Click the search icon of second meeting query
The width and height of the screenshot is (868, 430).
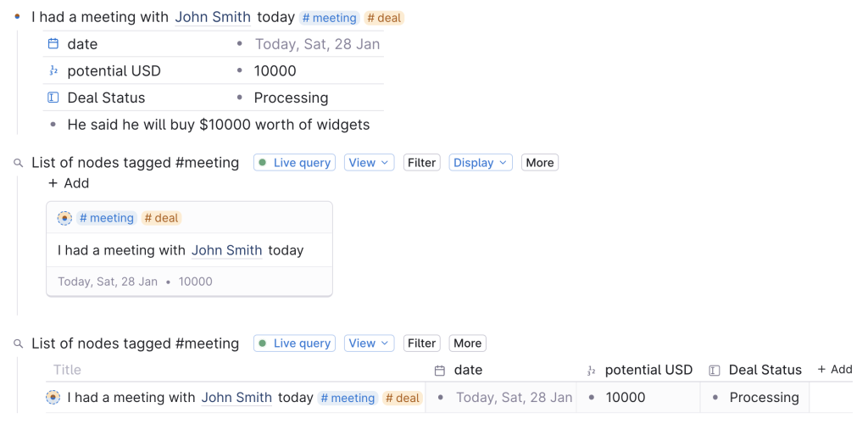tap(19, 343)
